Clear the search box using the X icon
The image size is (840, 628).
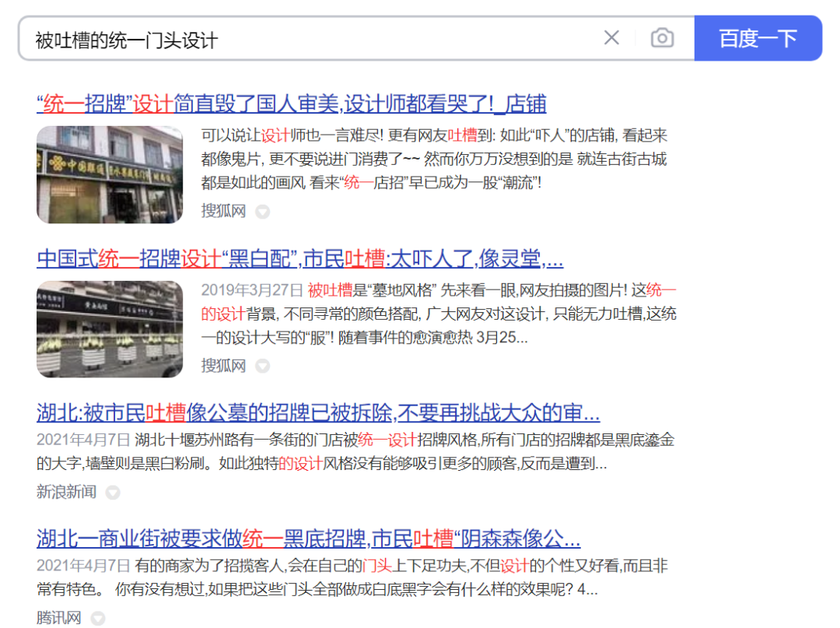[611, 37]
